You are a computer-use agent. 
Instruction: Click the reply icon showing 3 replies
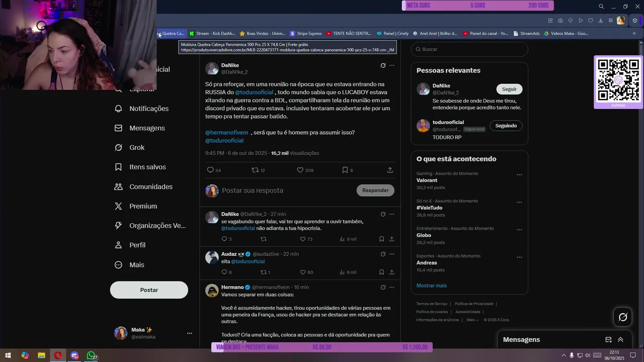[x=226, y=239]
